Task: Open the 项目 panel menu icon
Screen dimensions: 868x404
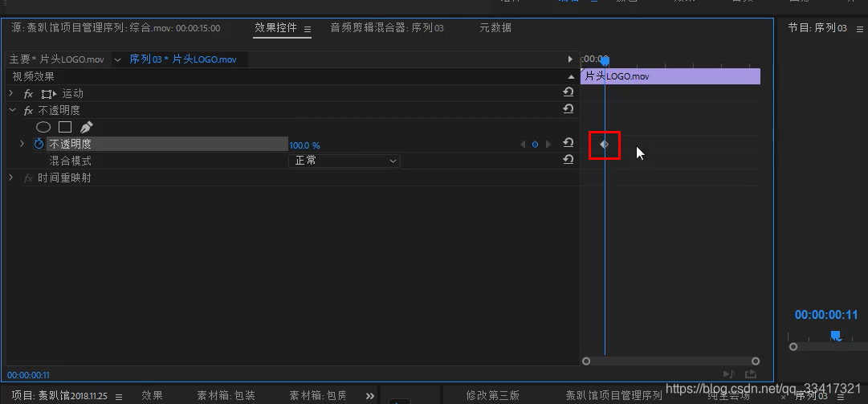Action: [119, 397]
